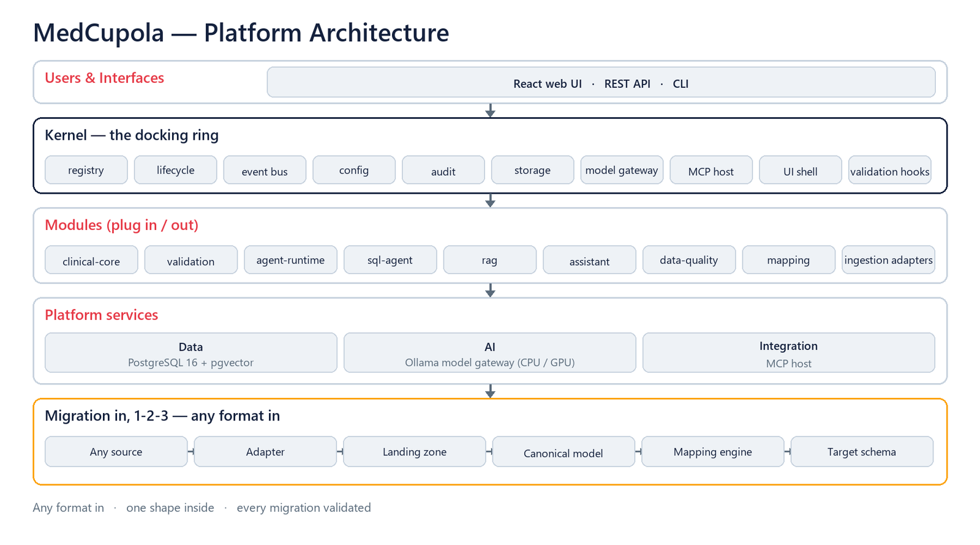The height and width of the screenshot is (545, 980).
Task: Click the 'validation' module box
Action: pos(191,260)
